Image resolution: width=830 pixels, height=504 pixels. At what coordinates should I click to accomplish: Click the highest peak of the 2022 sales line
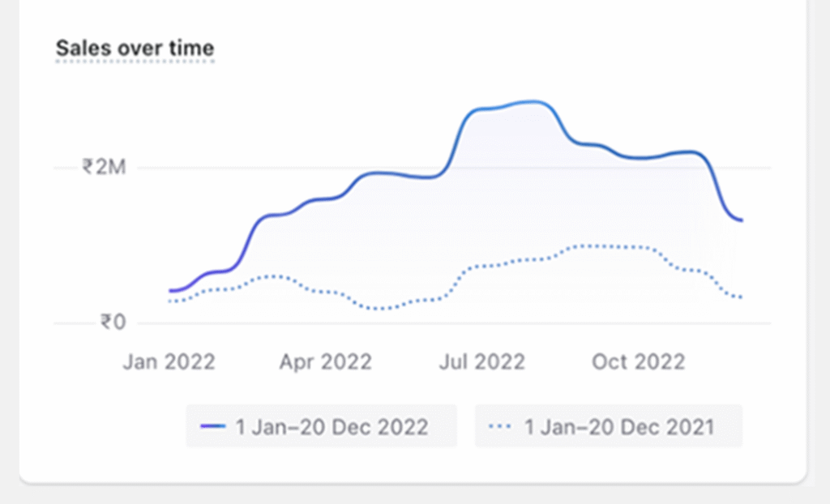(535, 102)
